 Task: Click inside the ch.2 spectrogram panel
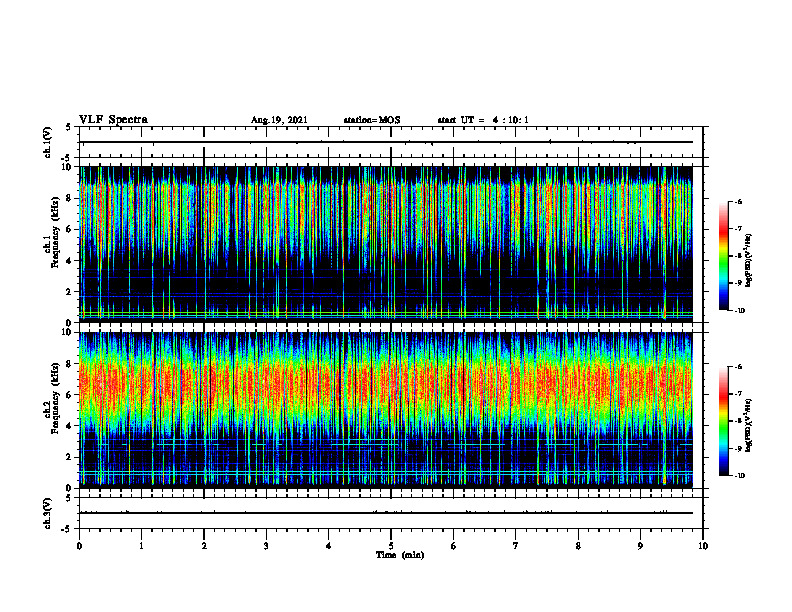pos(386,410)
